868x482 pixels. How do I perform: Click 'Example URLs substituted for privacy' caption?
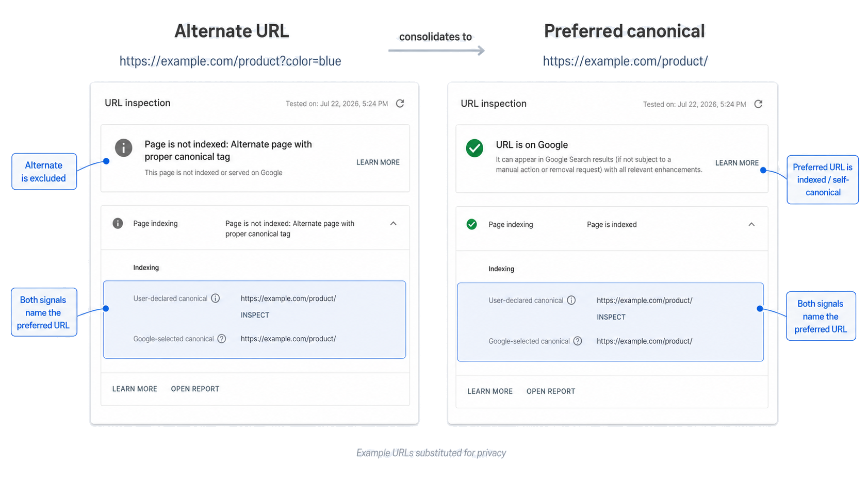tap(431, 453)
